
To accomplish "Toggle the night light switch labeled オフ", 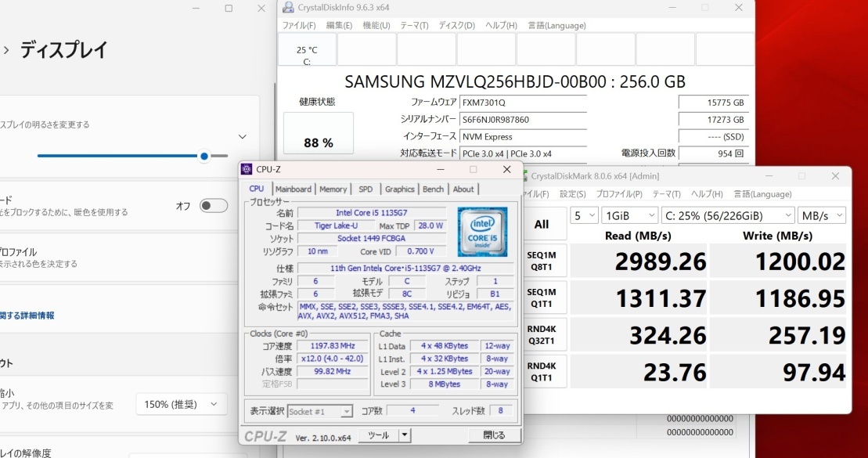I will [x=214, y=206].
